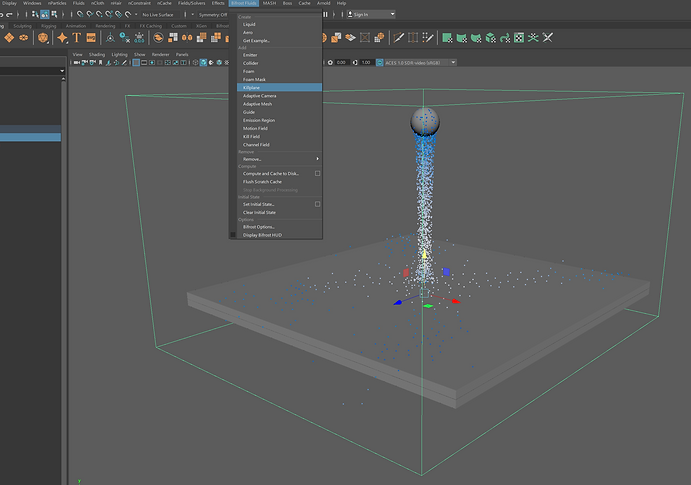Screen dimensions: 691x485
Task: Toggle the Set Initial State option box
Action: (317, 204)
